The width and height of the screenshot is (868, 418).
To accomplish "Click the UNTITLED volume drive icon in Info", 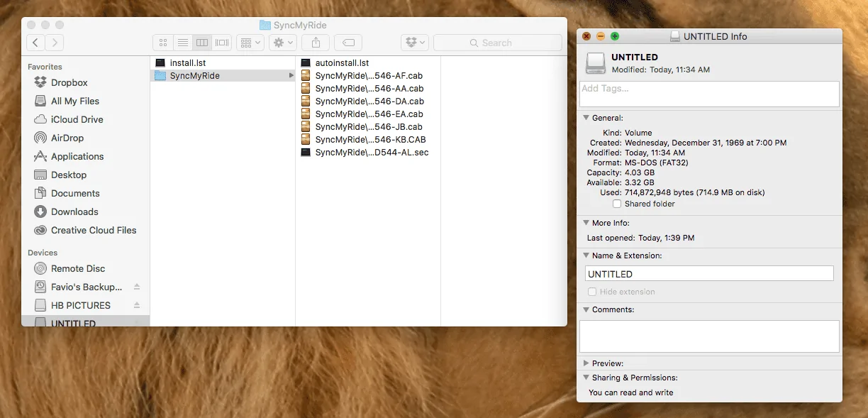I will pyautogui.click(x=595, y=63).
